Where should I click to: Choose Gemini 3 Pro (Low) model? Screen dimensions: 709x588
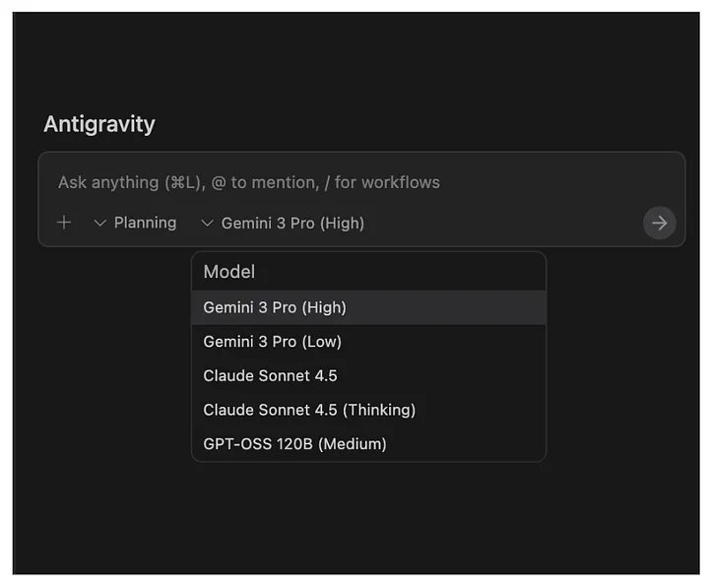[x=273, y=342]
